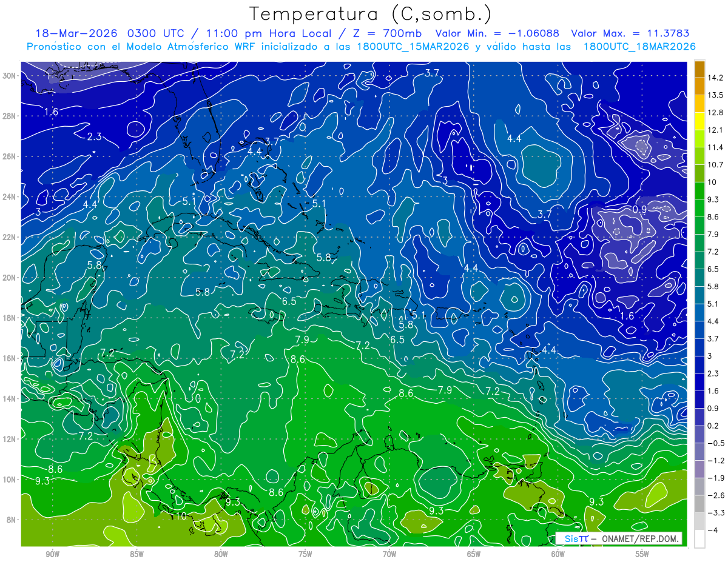The image size is (728, 562).
Task: Click the '12.8' label on the color bar
Action: [x=715, y=113]
